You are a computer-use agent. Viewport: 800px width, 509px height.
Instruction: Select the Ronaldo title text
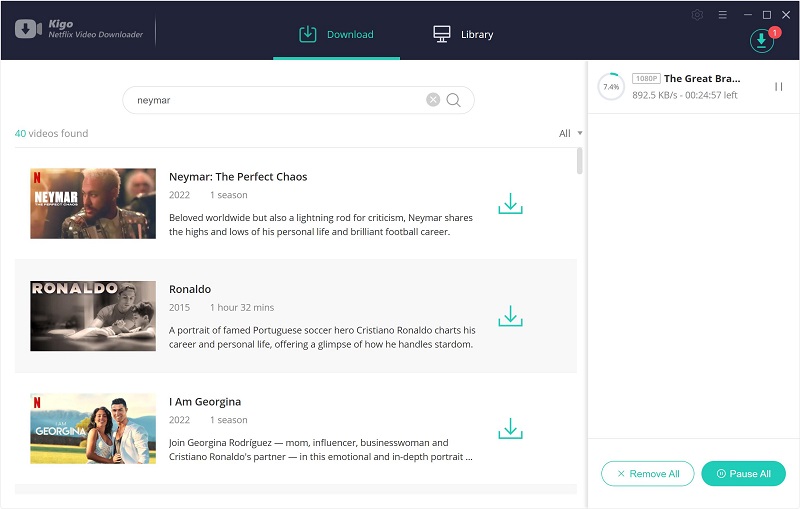(190, 289)
